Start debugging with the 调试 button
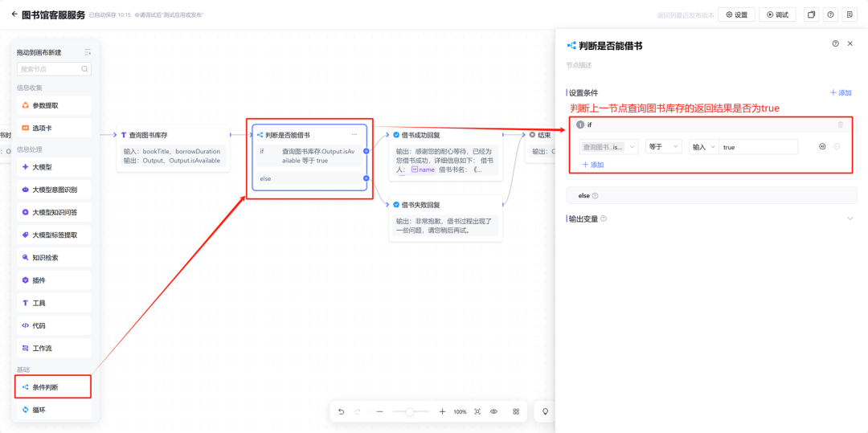 (777, 15)
